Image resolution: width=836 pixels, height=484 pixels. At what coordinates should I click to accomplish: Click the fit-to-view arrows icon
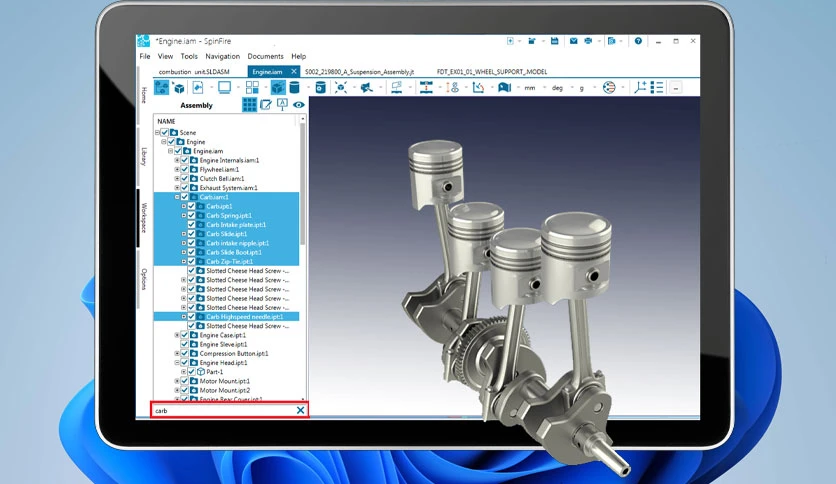(x=341, y=87)
